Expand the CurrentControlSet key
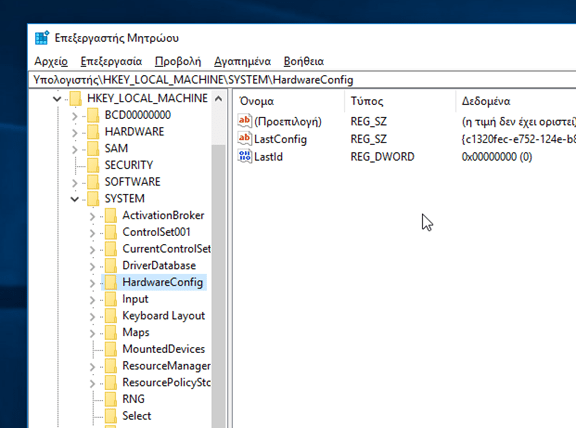The height and width of the screenshot is (428, 576). [92, 249]
